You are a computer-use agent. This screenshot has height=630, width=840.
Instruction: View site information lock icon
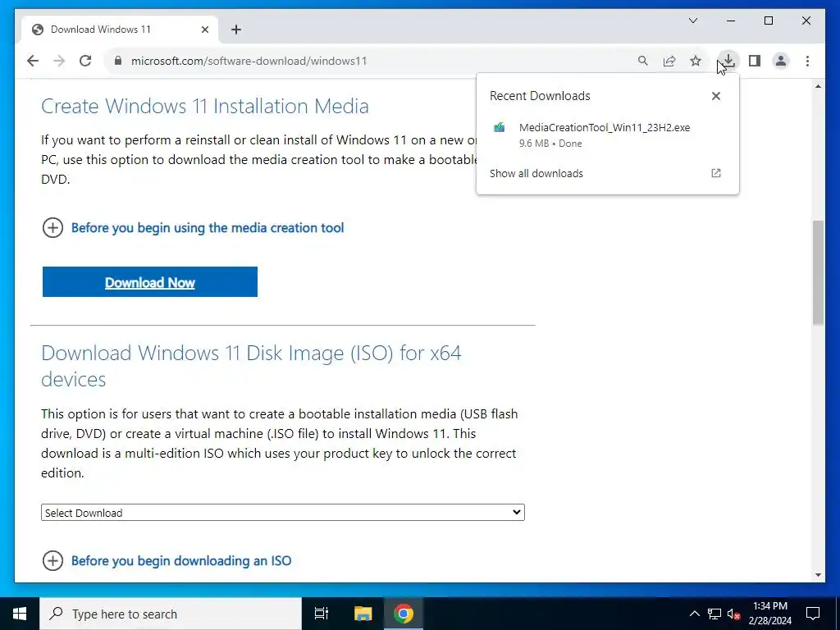click(x=118, y=61)
